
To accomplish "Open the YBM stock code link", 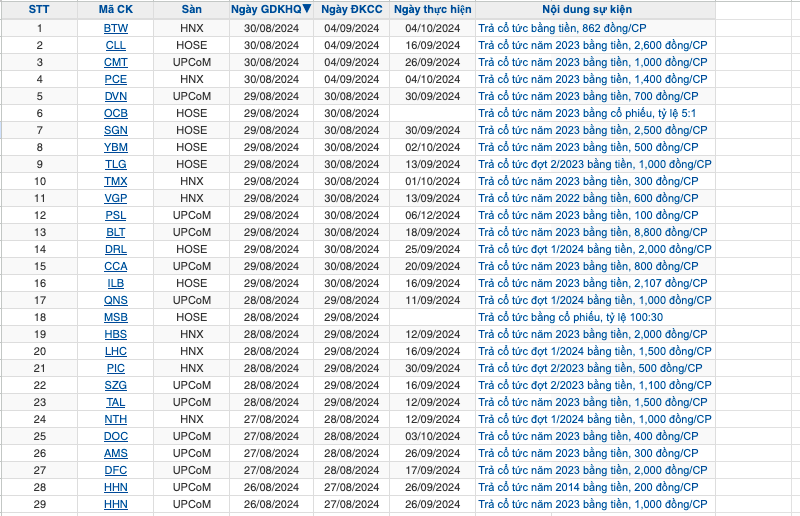I will point(116,147).
